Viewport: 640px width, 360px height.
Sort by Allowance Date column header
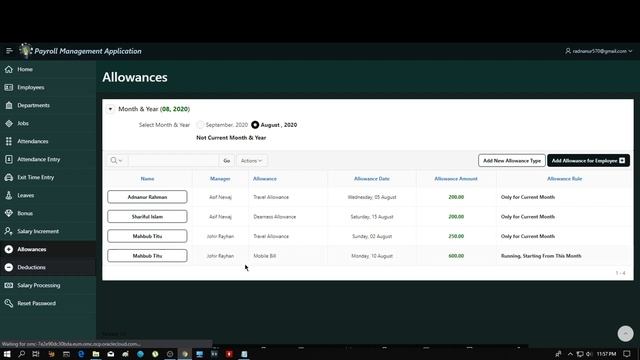372,179
